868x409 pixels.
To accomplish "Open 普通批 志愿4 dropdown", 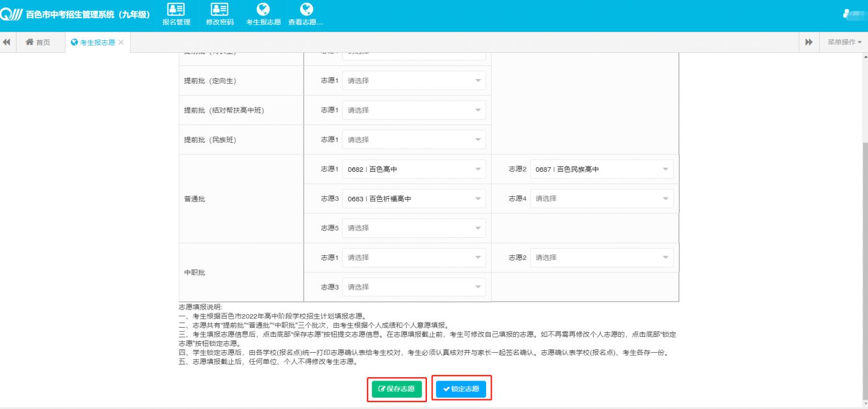I will (x=602, y=199).
